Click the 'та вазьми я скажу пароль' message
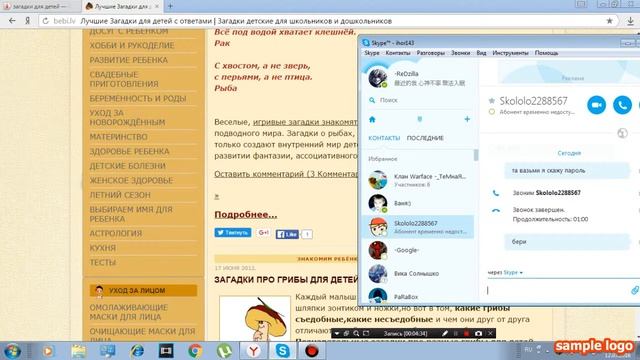Image resolution: width=640 pixels, height=360 pixels. tap(567, 171)
